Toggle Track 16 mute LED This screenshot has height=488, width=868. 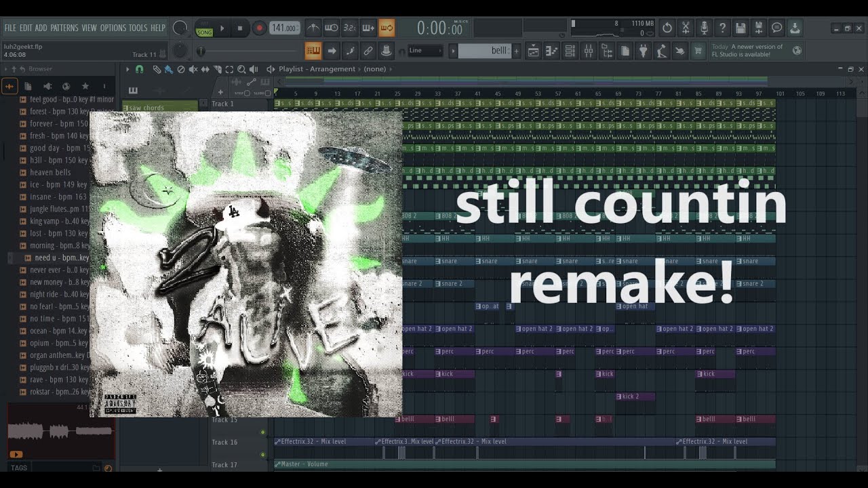click(263, 455)
